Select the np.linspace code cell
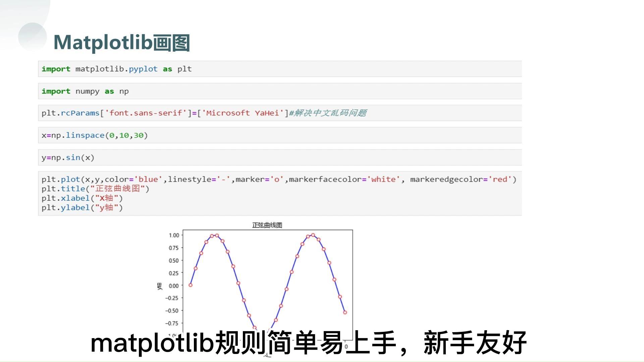 pyautogui.click(x=95, y=135)
